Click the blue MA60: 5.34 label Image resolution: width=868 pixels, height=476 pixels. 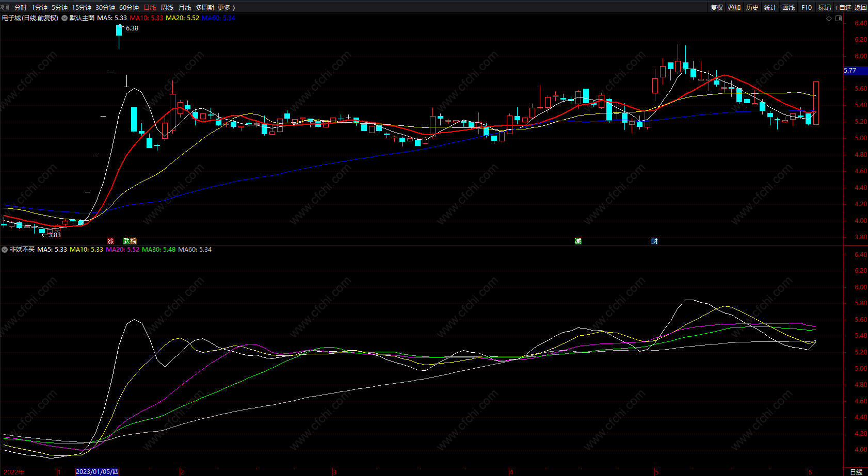click(218, 18)
